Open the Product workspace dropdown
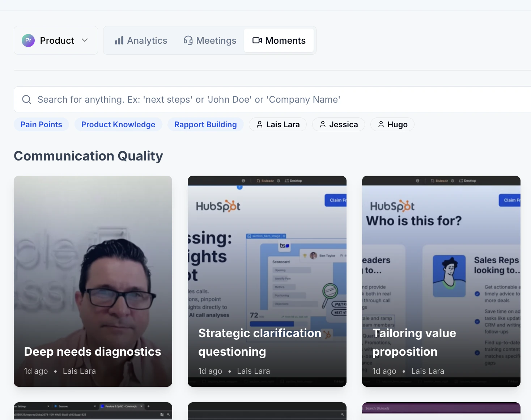The image size is (531, 420). pos(56,40)
